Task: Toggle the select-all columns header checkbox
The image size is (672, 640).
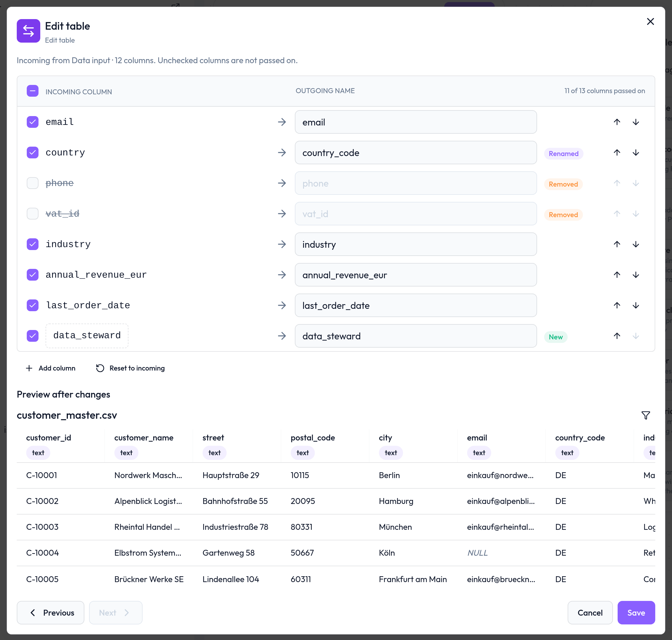Action: pyautogui.click(x=33, y=91)
